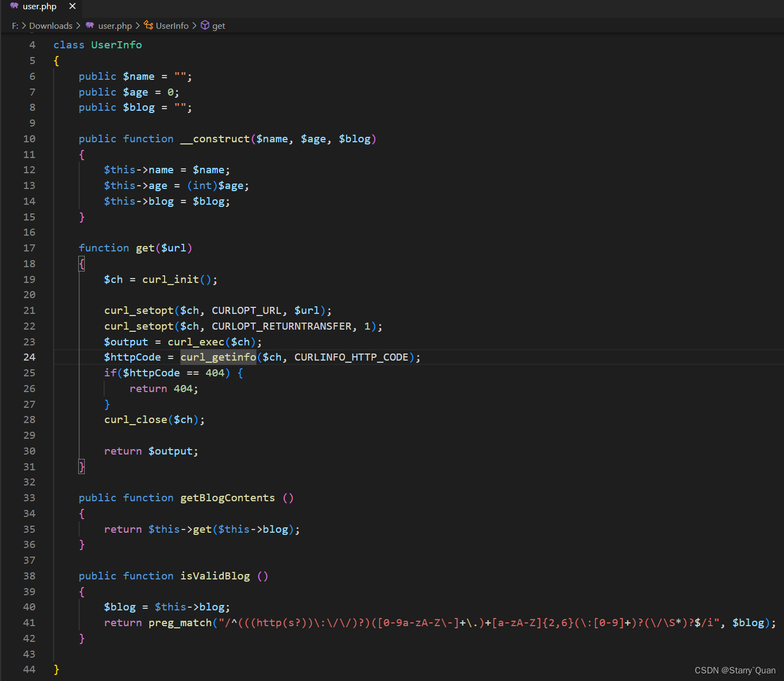Click the PHP elephant icon in tab
784x681 pixels.
[14, 6]
